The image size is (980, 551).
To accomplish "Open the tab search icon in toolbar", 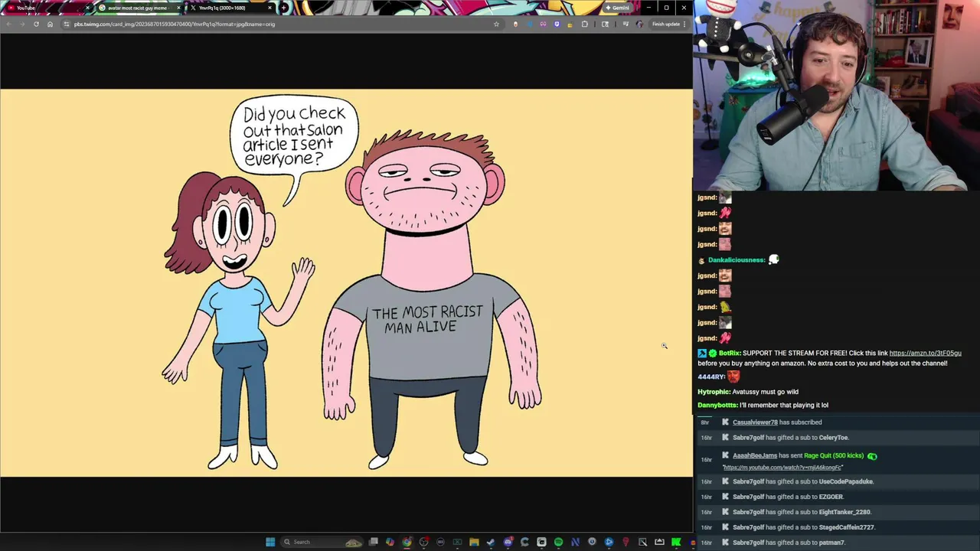I will (605, 24).
